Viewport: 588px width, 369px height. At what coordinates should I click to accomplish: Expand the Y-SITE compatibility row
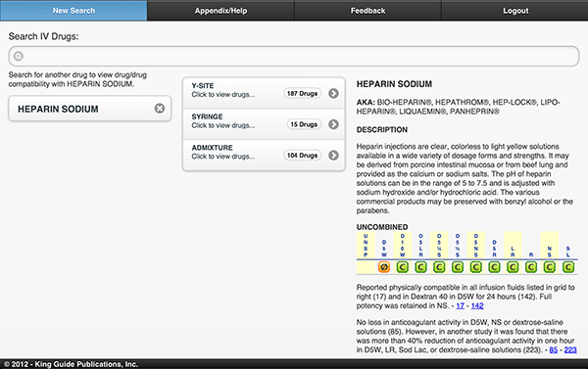coord(264,93)
